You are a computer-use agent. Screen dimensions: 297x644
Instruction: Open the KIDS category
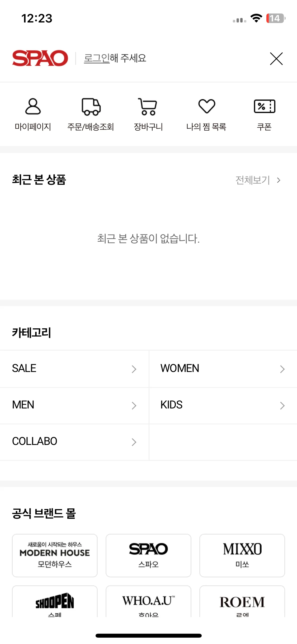[223, 405]
